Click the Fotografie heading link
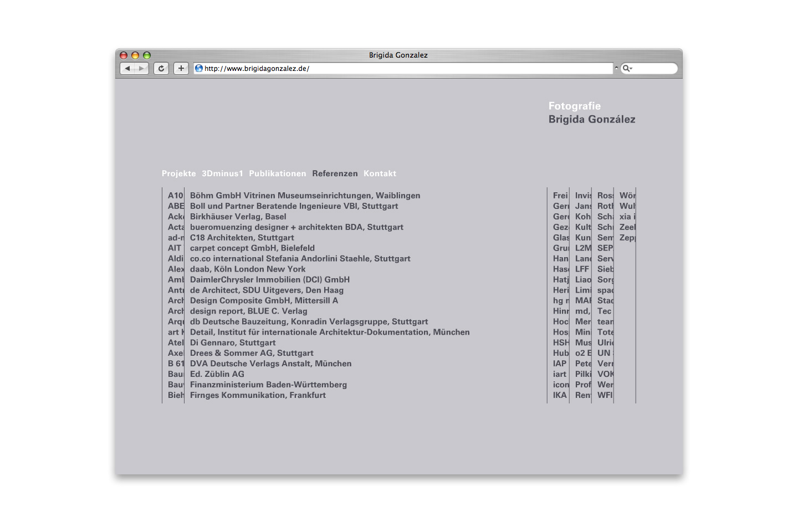The width and height of the screenshot is (798, 532). (x=575, y=106)
